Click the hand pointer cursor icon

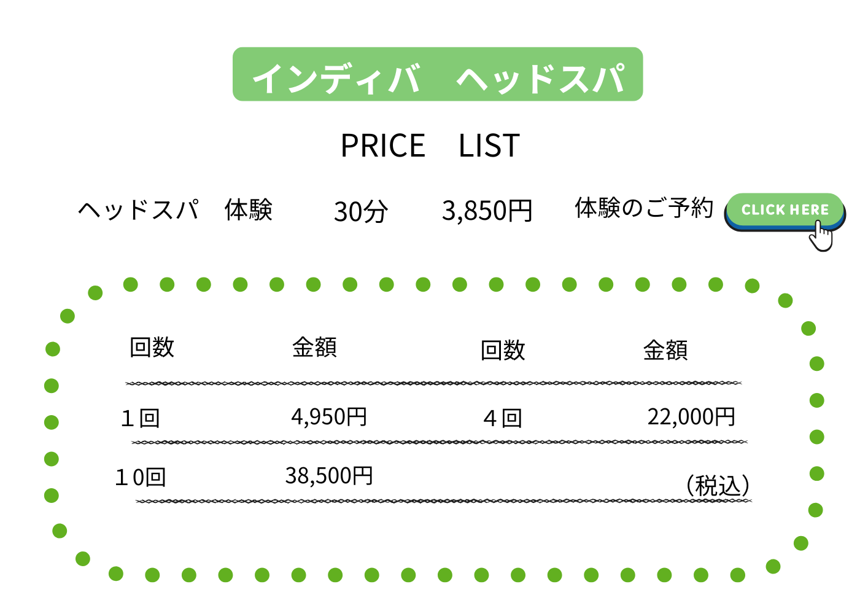[x=821, y=236]
